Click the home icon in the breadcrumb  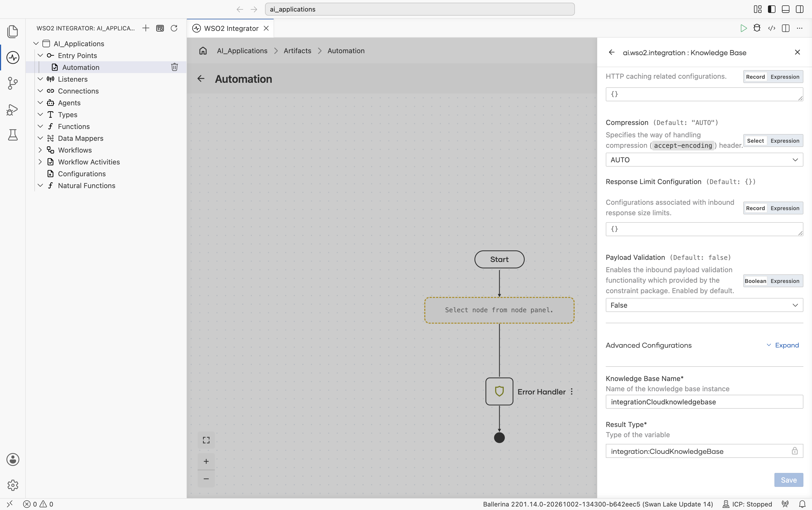[x=203, y=51]
